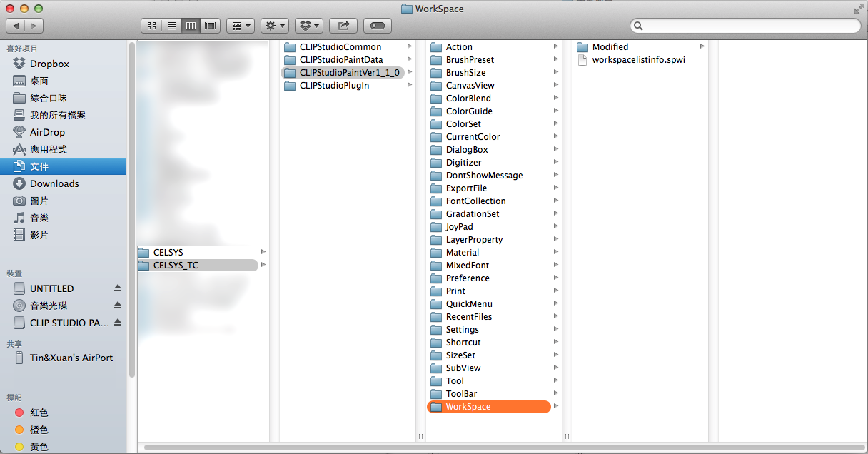The width and height of the screenshot is (868, 454).
Task: Switch to icon view mode
Action: pyautogui.click(x=151, y=26)
